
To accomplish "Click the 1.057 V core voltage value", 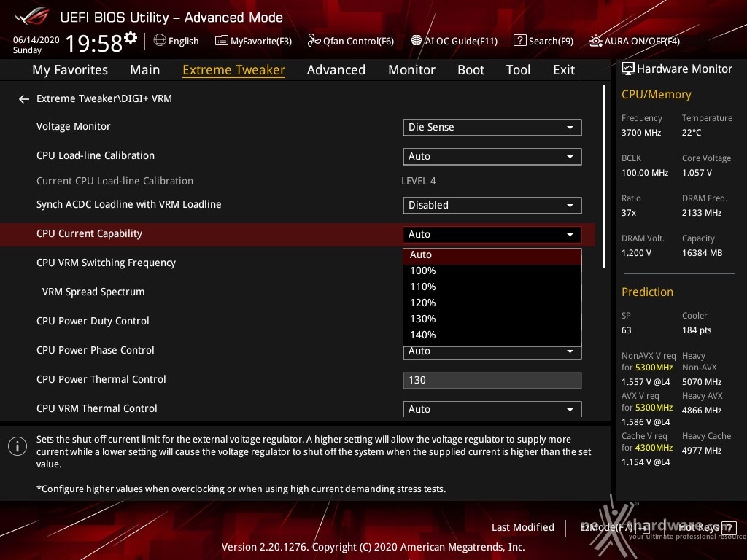I will click(697, 173).
